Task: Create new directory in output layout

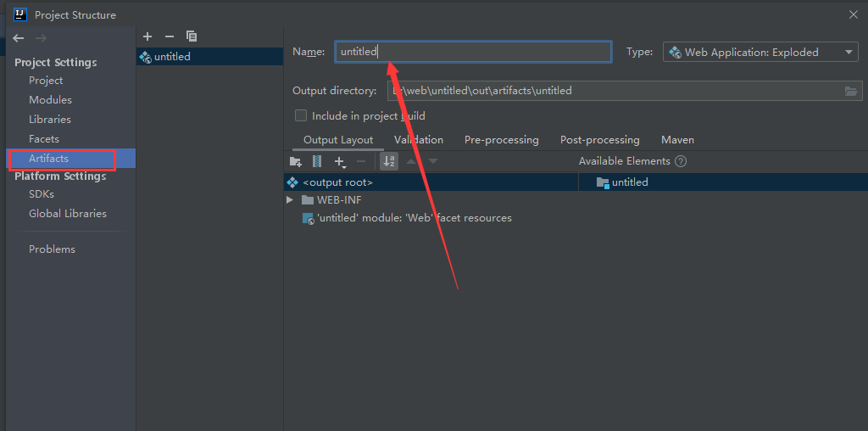Action: [x=296, y=162]
